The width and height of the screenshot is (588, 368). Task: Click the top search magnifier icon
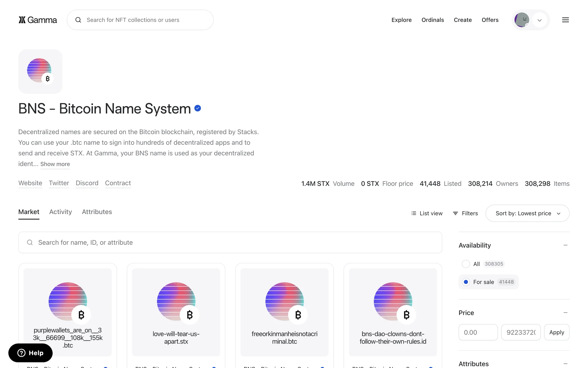[78, 20]
